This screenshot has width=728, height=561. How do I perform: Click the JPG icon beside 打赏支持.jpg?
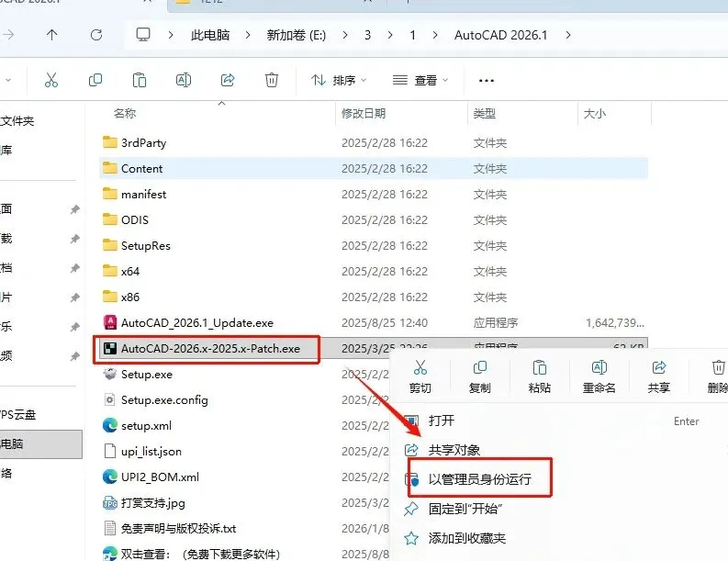pyautogui.click(x=110, y=502)
